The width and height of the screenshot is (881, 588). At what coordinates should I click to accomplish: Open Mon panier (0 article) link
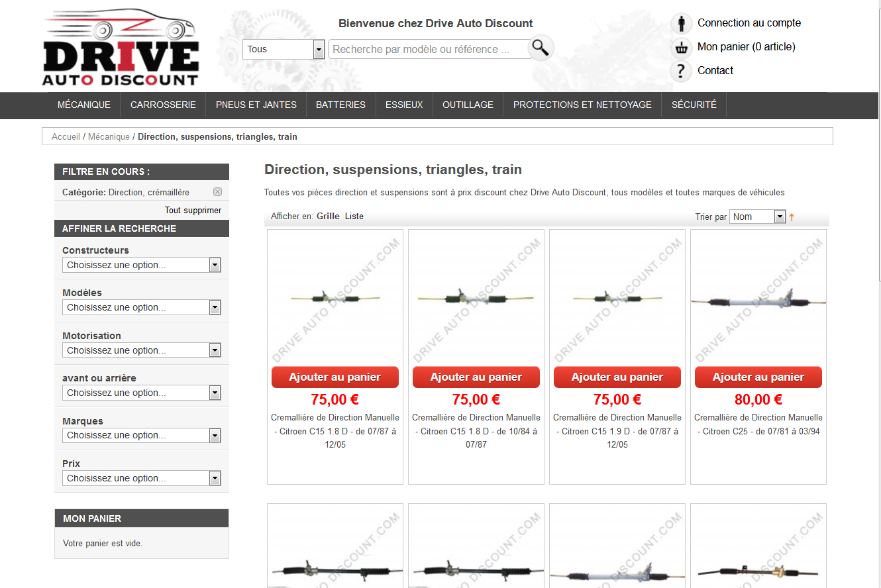[747, 46]
